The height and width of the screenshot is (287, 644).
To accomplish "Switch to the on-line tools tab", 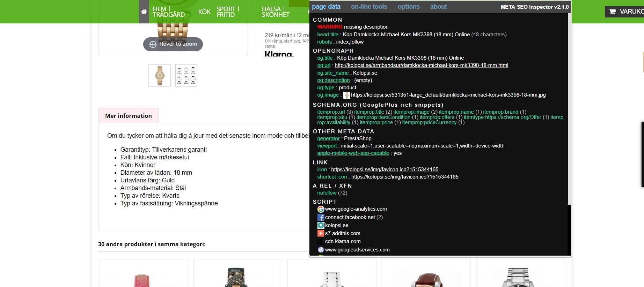I will (x=369, y=7).
